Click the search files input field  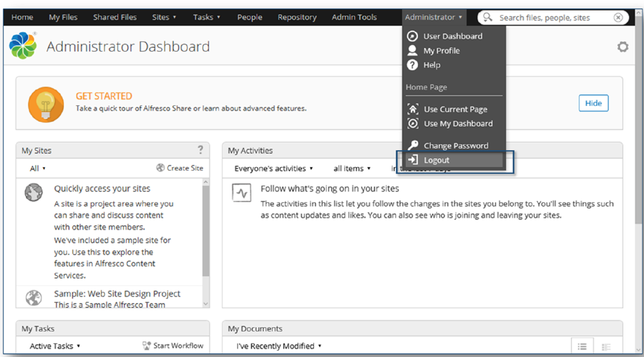point(552,17)
